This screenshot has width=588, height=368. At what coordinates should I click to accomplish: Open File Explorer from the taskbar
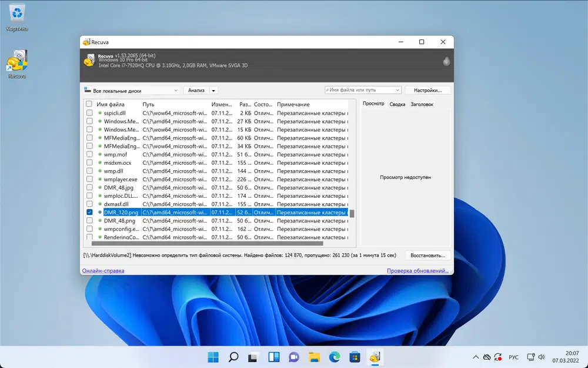tap(314, 357)
